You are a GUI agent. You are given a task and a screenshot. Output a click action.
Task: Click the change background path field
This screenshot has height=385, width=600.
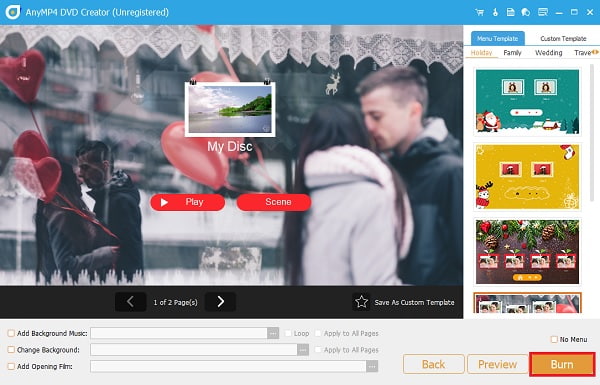click(194, 350)
